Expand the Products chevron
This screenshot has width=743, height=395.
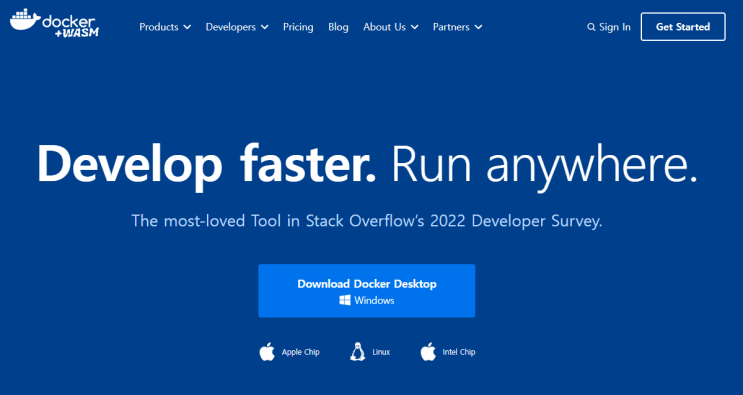(x=187, y=27)
